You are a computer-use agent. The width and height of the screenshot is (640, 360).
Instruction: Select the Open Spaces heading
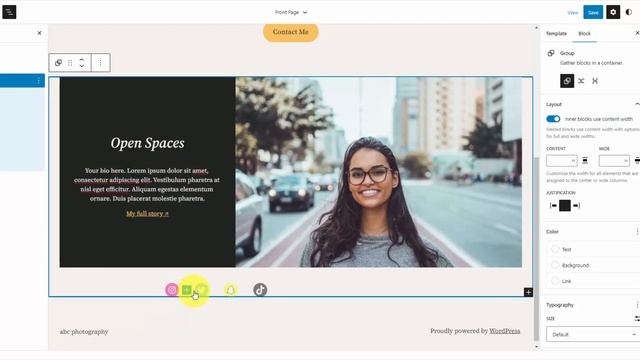tap(147, 143)
